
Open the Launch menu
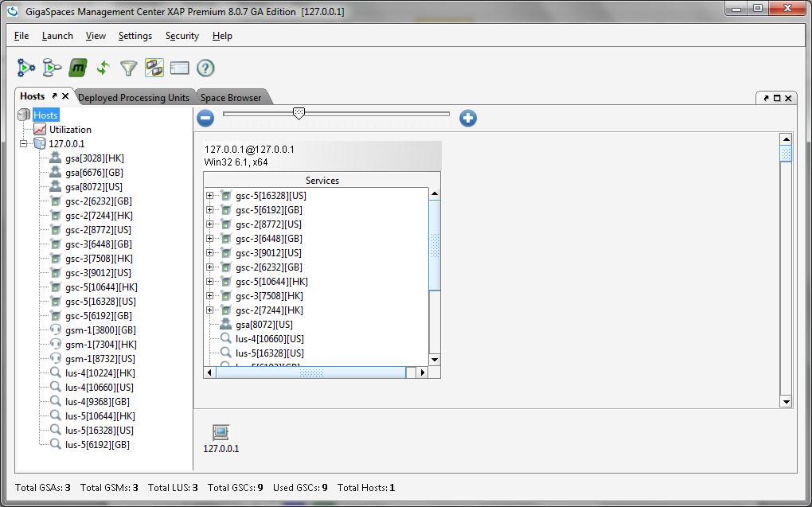click(x=57, y=36)
